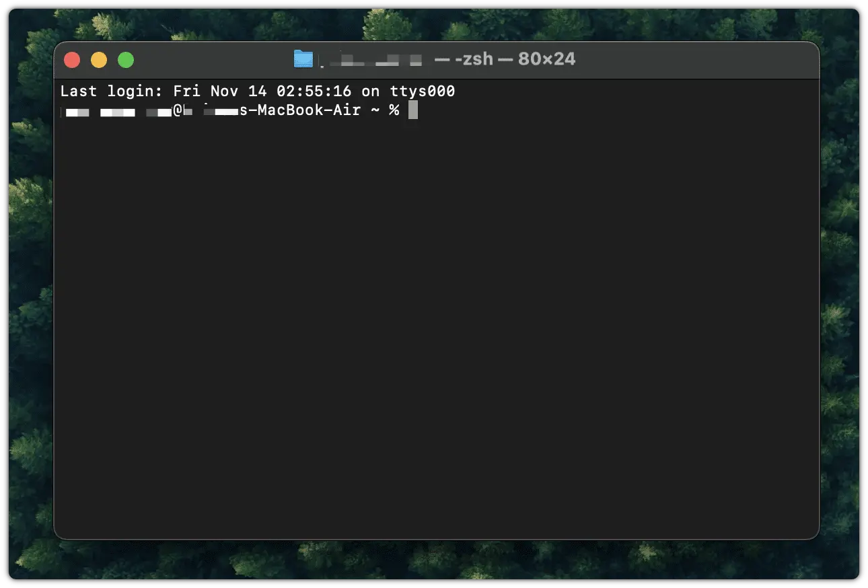Screen dimensions: 868x588
Task: Click the empty terminal area to focus
Action: click(x=436, y=323)
